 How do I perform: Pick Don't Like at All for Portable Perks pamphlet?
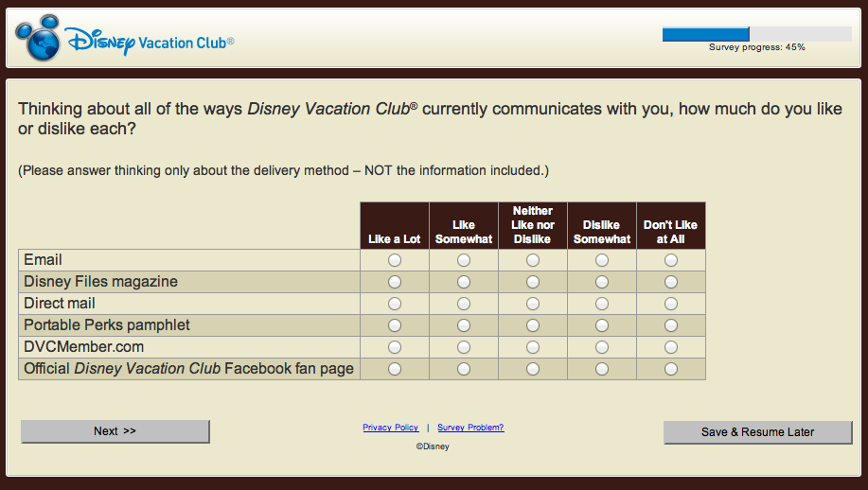[x=671, y=325]
